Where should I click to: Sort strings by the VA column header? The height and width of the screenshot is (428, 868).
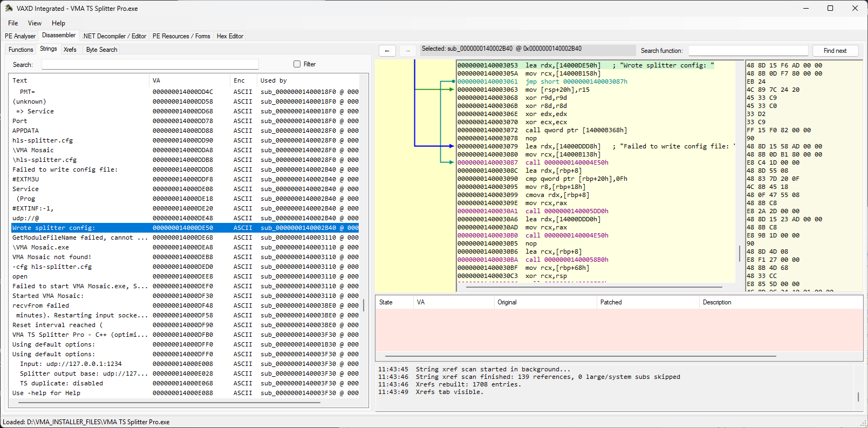click(x=189, y=80)
